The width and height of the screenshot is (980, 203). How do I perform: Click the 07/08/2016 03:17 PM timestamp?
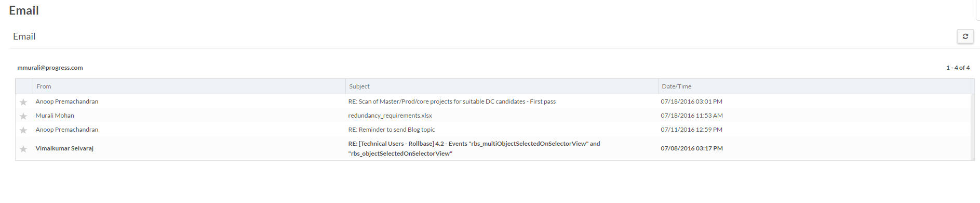[x=692, y=148]
